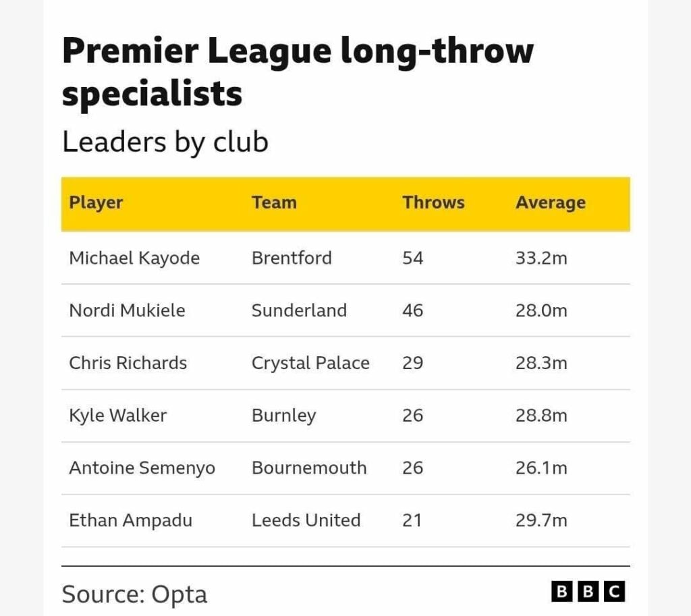The image size is (691, 616).
Task: Click the Leeds United team cell
Action: pos(306,521)
